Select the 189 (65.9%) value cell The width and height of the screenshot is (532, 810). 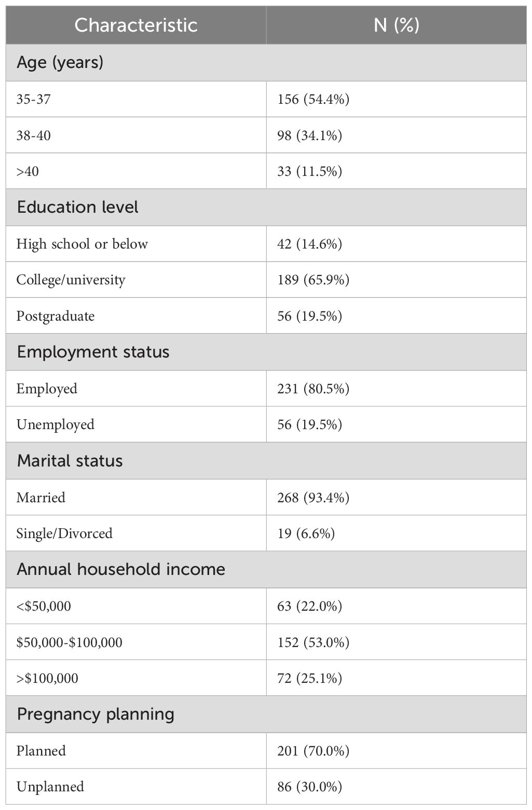click(x=313, y=280)
